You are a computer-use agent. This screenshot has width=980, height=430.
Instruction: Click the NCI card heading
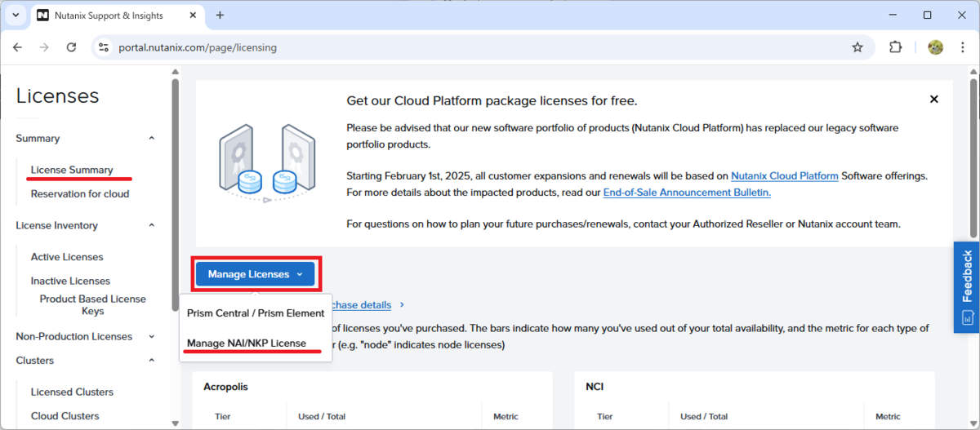(595, 387)
